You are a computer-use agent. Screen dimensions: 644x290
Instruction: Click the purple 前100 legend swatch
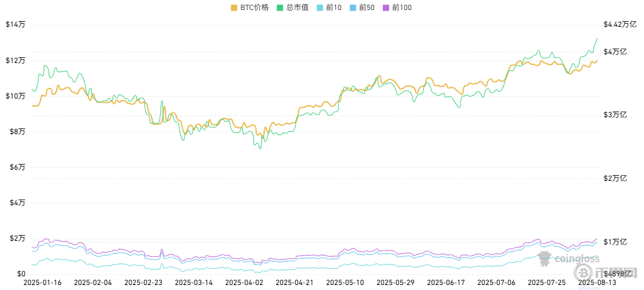(x=387, y=7)
